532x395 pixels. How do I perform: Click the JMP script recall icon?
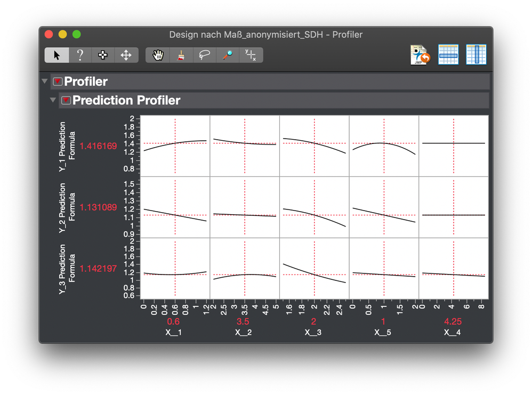pyautogui.click(x=421, y=54)
